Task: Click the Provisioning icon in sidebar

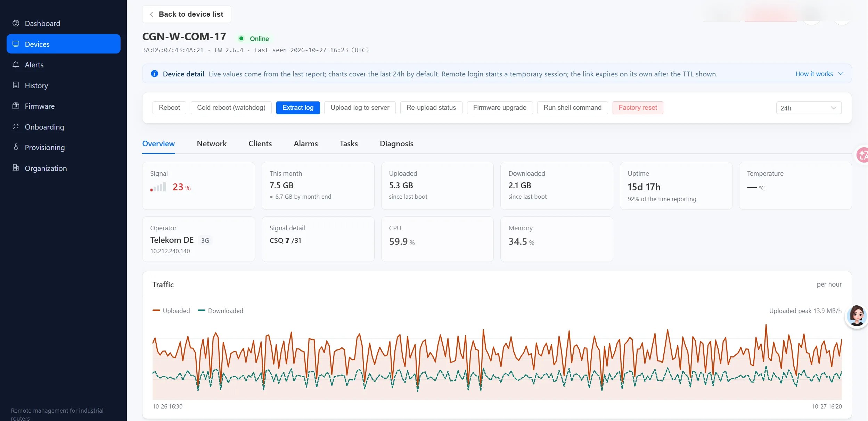Action: (x=16, y=147)
